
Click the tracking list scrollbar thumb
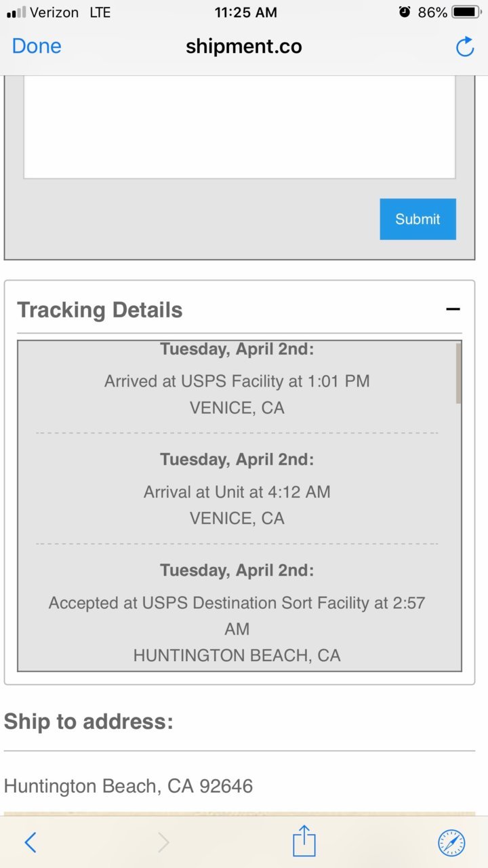coord(459,374)
